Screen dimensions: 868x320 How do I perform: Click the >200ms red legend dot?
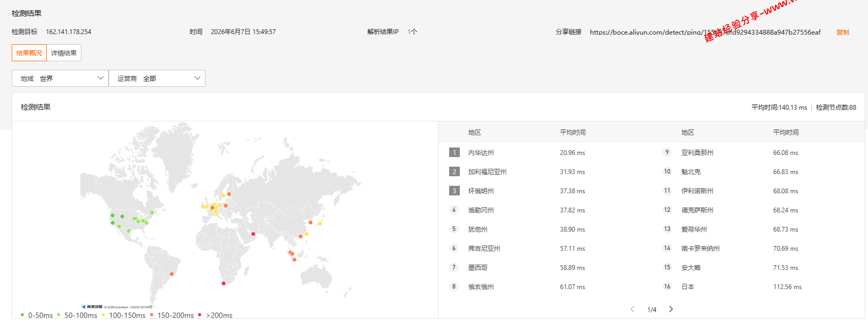(200, 315)
